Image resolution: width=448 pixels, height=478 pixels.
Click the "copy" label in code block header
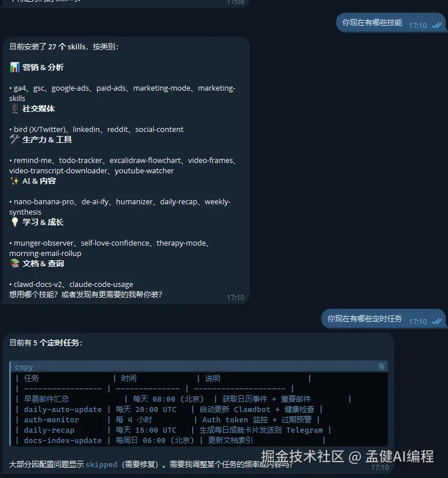click(x=24, y=367)
